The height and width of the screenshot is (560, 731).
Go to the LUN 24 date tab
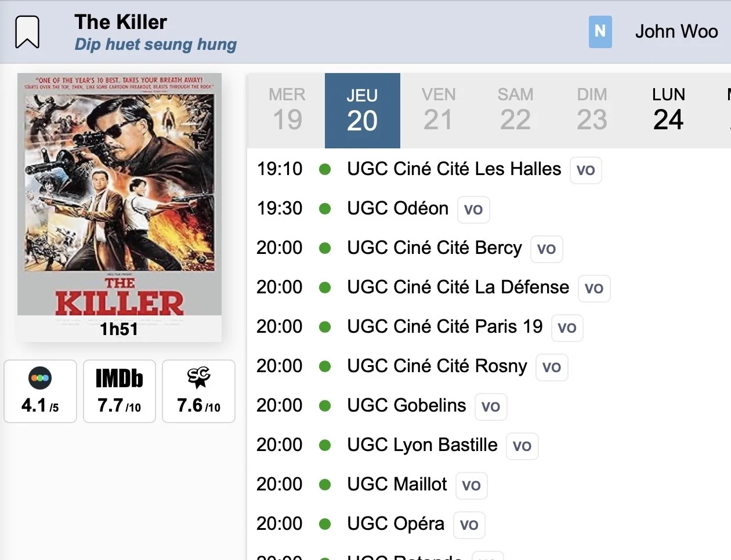tap(668, 110)
